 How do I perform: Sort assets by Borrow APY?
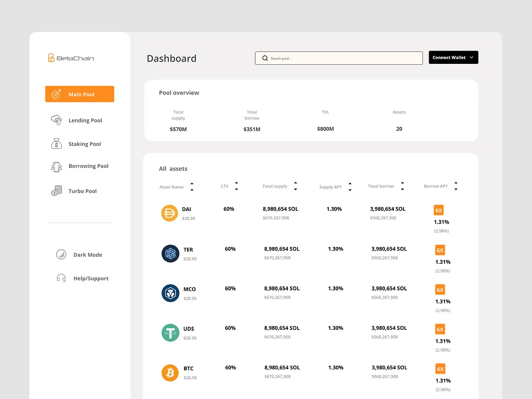coord(456,186)
